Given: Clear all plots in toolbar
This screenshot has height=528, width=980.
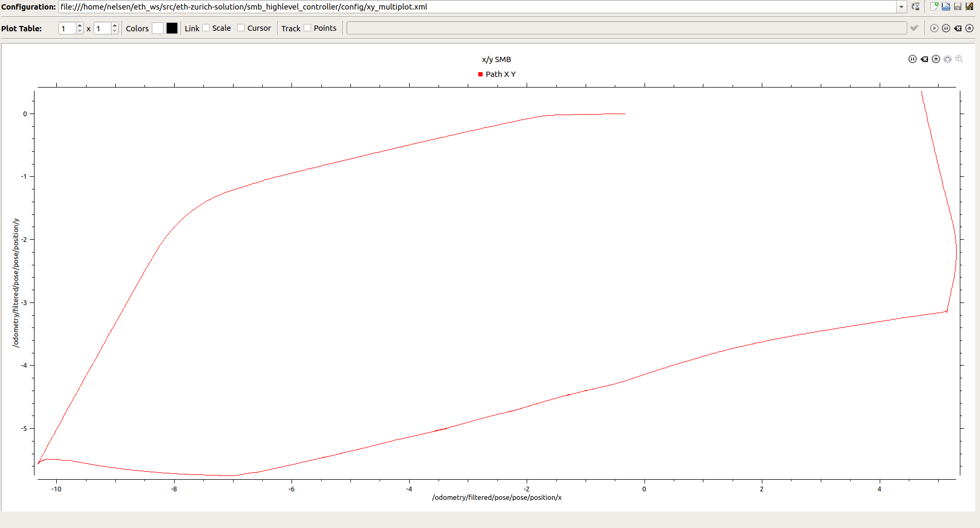Looking at the screenshot, I should coord(958,28).
